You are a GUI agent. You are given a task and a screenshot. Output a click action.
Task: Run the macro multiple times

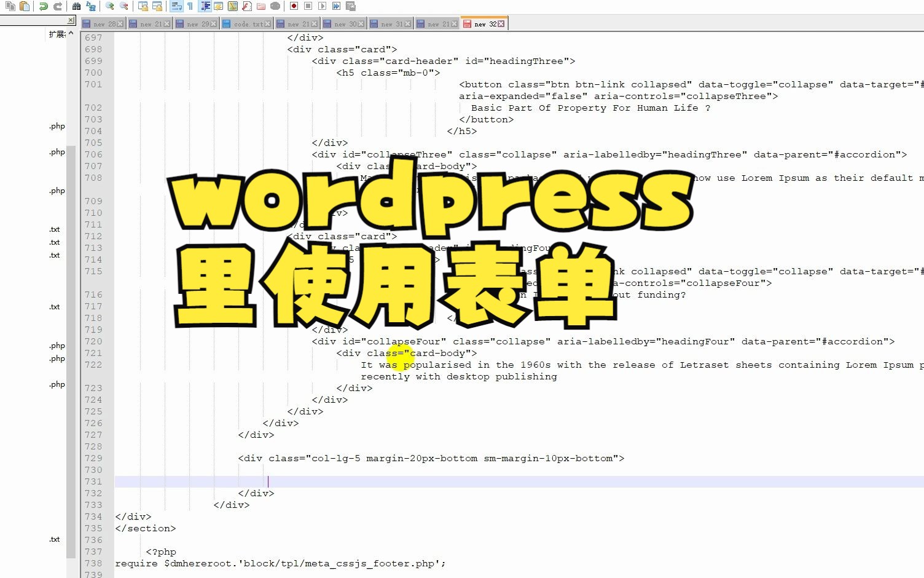click(x=336, y=6)
